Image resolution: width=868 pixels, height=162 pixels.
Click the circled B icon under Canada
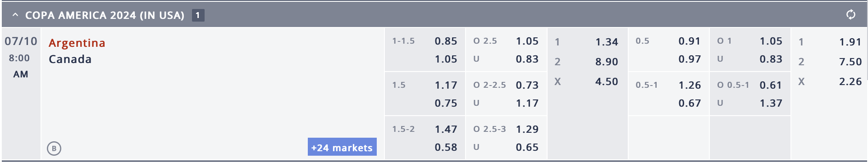pos(54,148)
